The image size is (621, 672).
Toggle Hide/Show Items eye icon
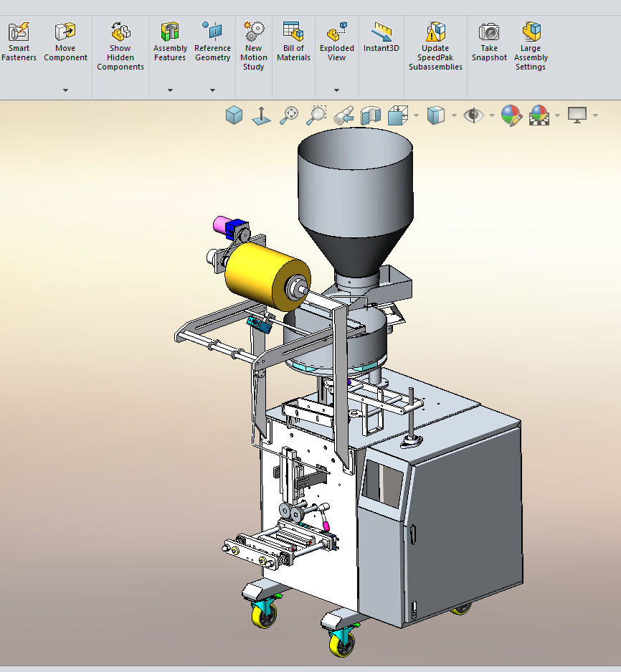point(473,115)
